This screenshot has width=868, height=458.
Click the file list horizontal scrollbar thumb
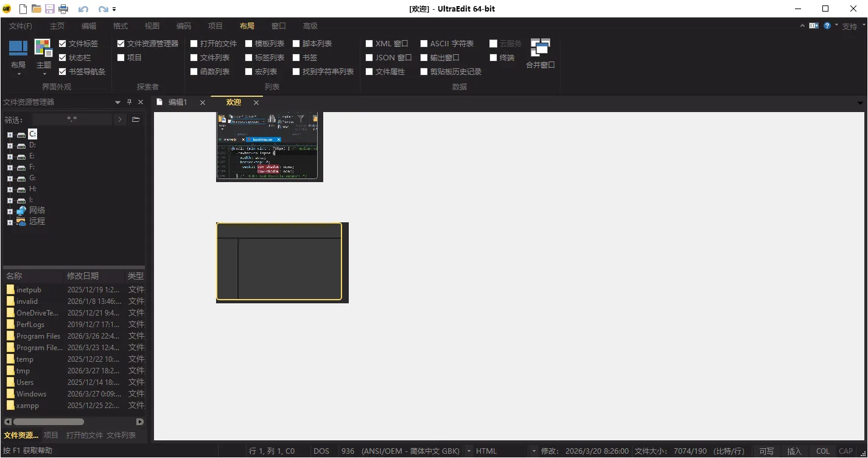pos(49,421)
